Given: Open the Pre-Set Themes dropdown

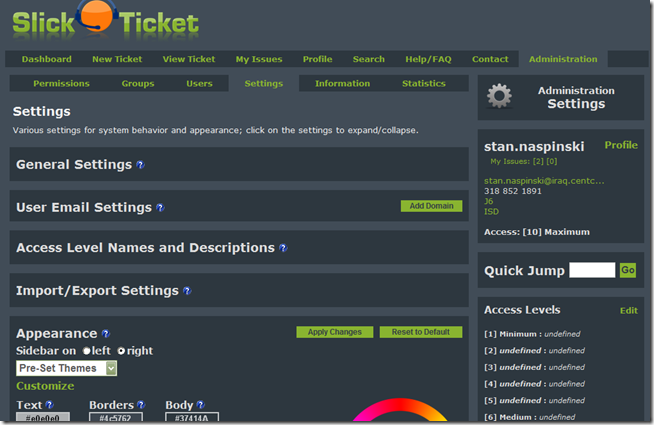Looking at the screenshot, I should click(x=67, y=368).
